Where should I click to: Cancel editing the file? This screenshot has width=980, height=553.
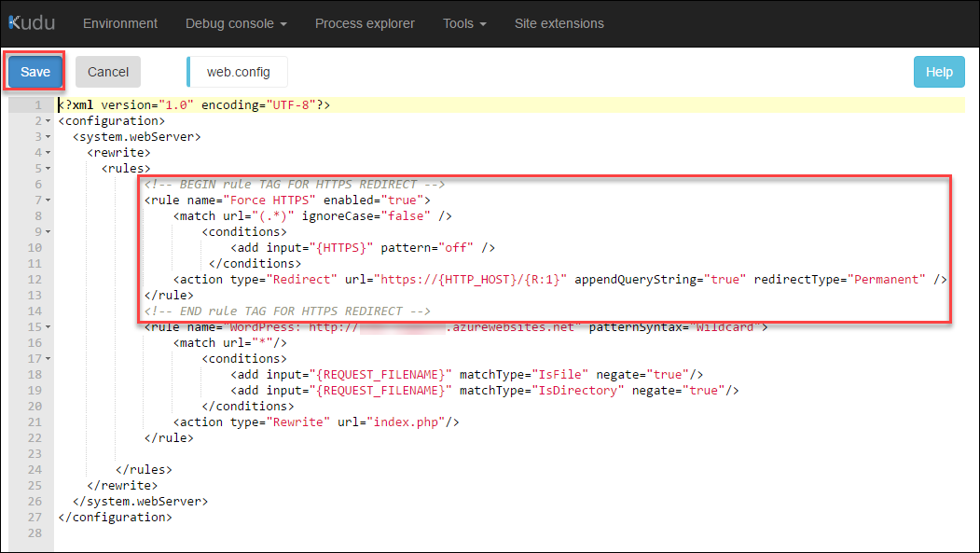point(108,72)
